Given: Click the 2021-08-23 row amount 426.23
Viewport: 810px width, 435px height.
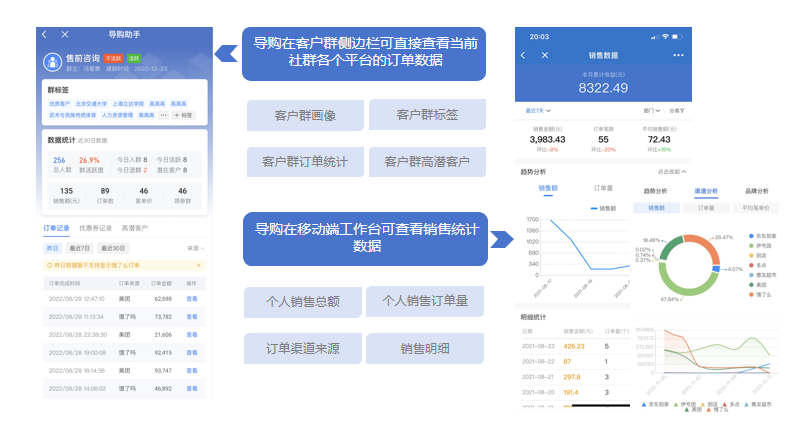Looking at the screenshot, I should (574, 346).
